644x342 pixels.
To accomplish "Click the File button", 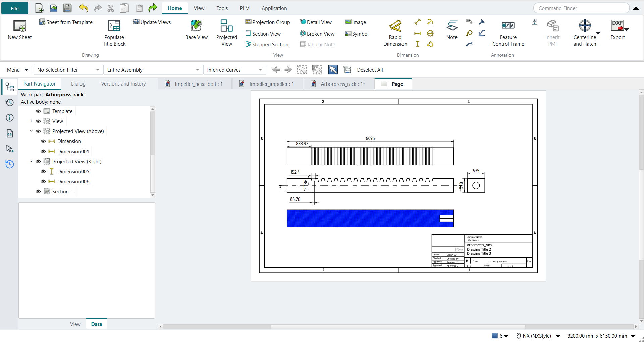I will click(15, 8).
